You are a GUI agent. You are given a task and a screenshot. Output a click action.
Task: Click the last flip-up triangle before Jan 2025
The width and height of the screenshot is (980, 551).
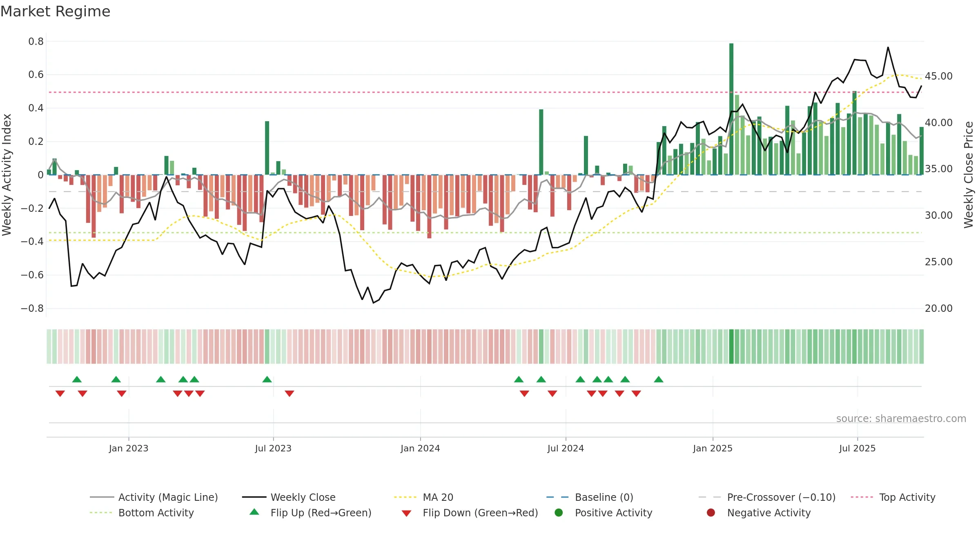(x=659, y=380)
